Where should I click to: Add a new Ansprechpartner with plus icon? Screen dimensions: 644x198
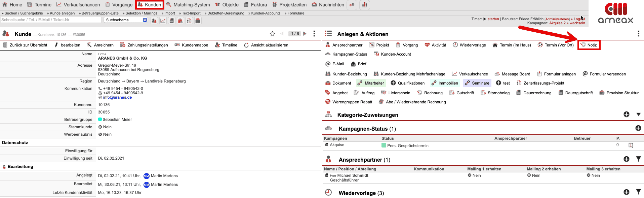point(627,159)
